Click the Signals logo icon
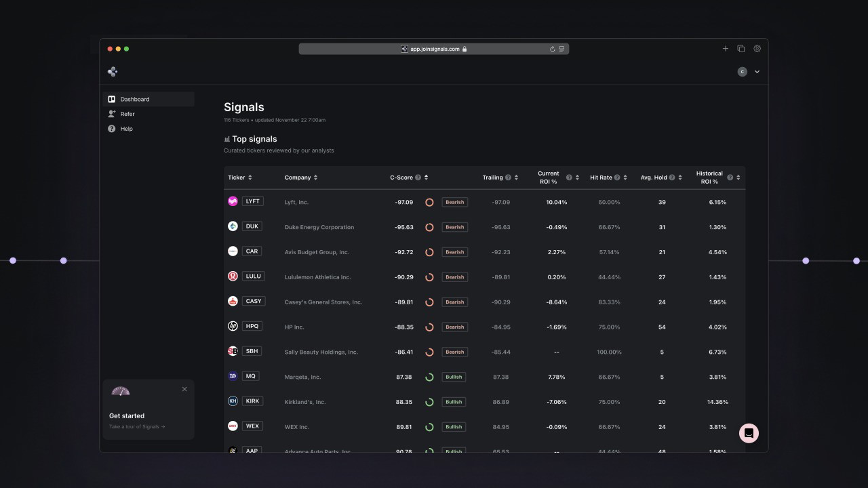The height and width of the screenshot is (488, 868). point(113,72)
